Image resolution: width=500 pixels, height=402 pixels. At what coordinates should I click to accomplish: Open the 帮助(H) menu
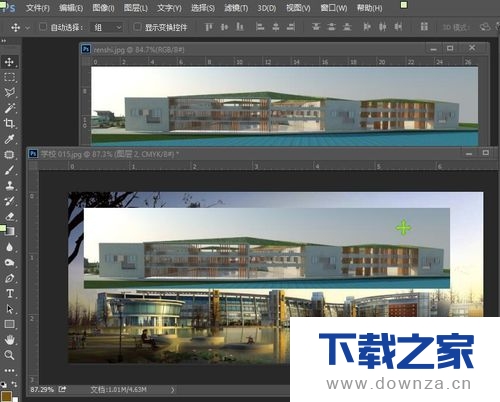point(369,8)
